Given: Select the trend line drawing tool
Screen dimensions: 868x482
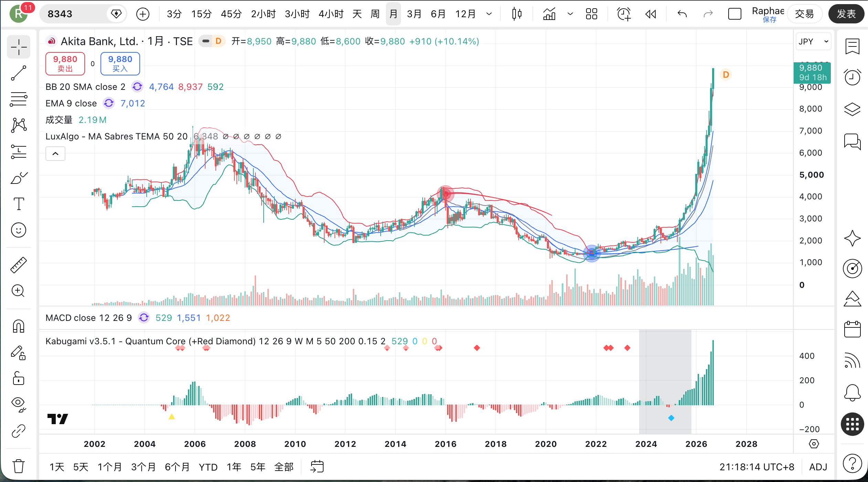Looking at the screenshot, I should click(x=19, y=73).
